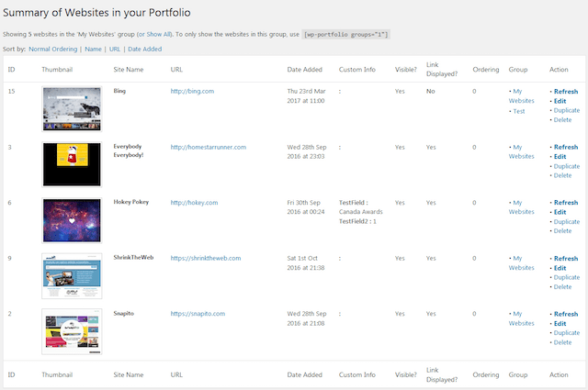Click the ShrinkTheWeb site name

[x=133, y=257]
